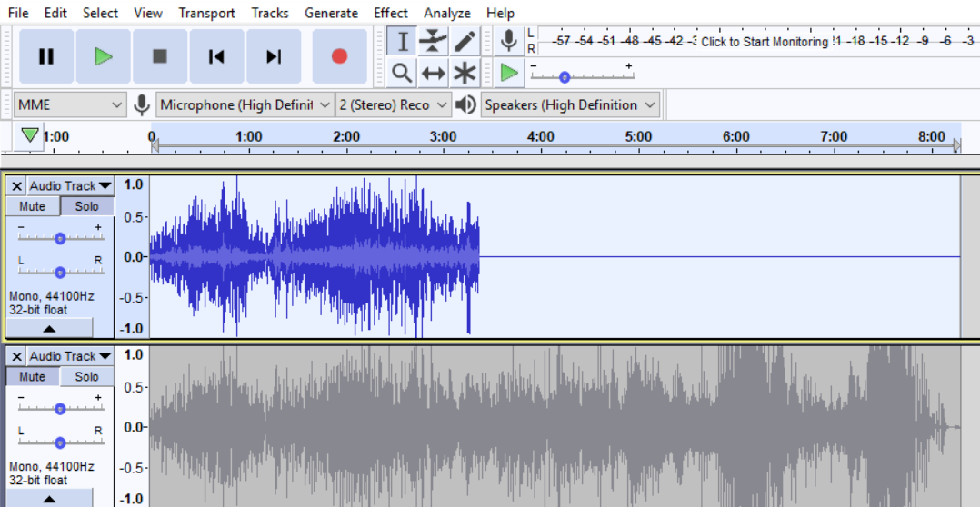Open the Speakers playback device dropdown
The height and width of the screenshot is (507, 980).
(x=571, y=104)
